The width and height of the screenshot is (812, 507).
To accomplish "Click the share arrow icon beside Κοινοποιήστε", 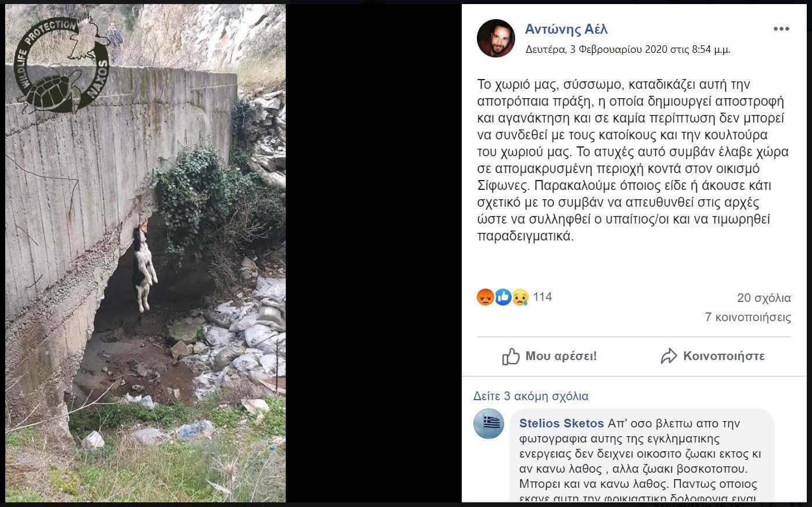I will coord(669,356).
